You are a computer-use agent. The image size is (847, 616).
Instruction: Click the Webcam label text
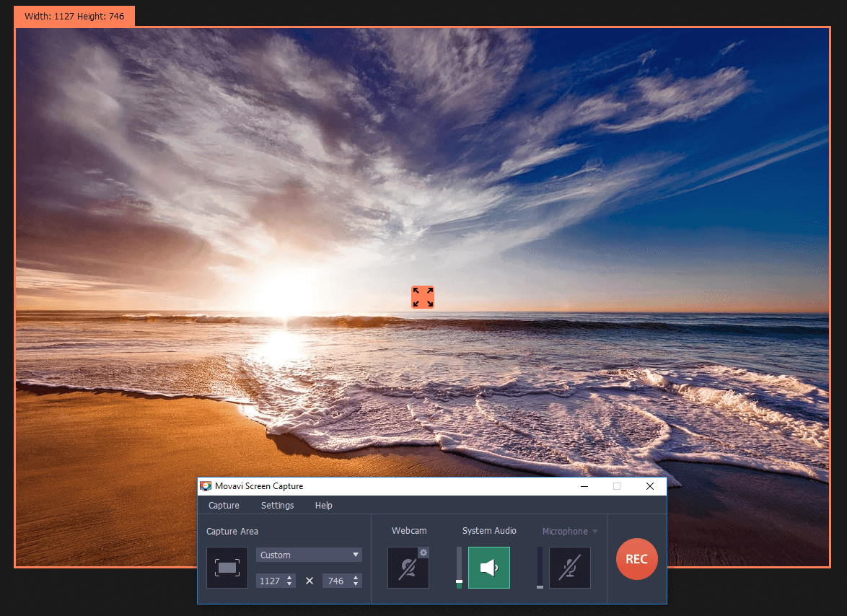pyautogui.click(x=409, y=531)
